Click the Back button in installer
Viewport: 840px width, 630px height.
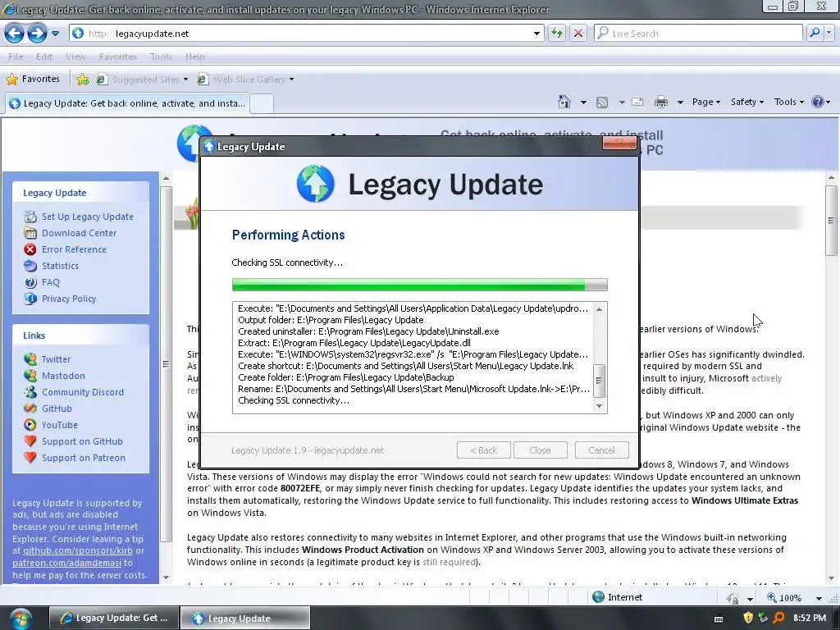point(483,450)
